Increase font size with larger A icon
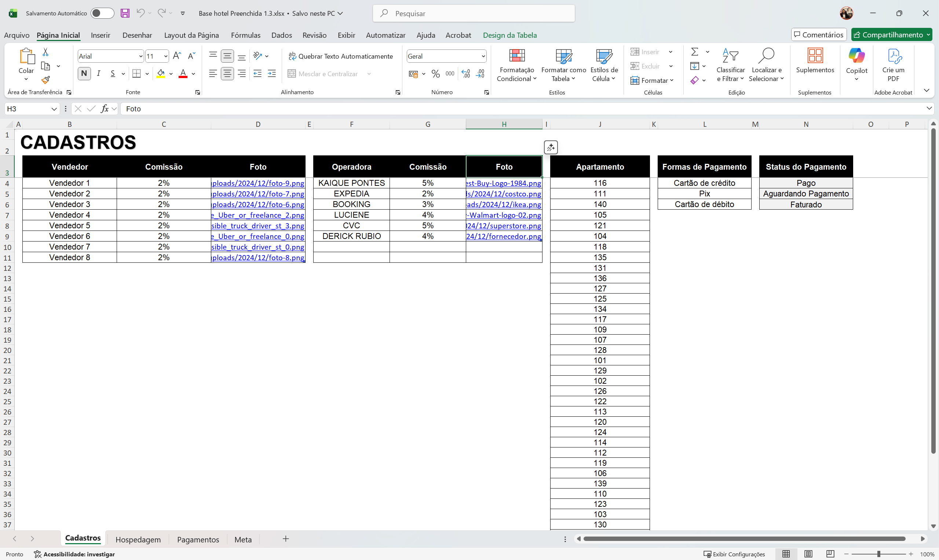939x560 pixels. [177, 56]
